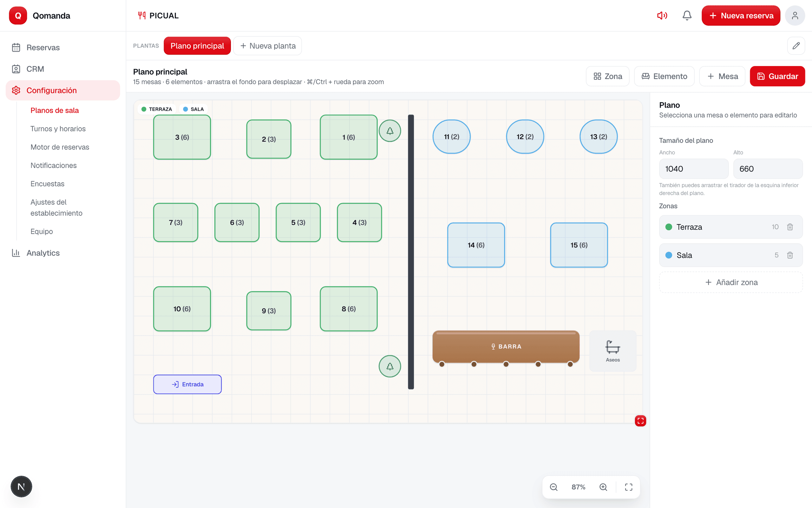This screenshot has width=812, height=508.
Task: Select the Plano principal tab
Action: (197, 46)
